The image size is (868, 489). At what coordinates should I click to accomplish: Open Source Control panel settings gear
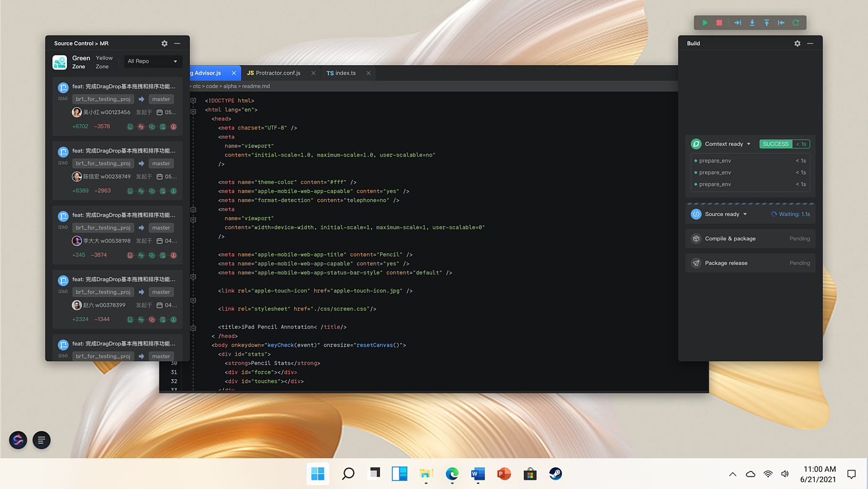[164, 43]
